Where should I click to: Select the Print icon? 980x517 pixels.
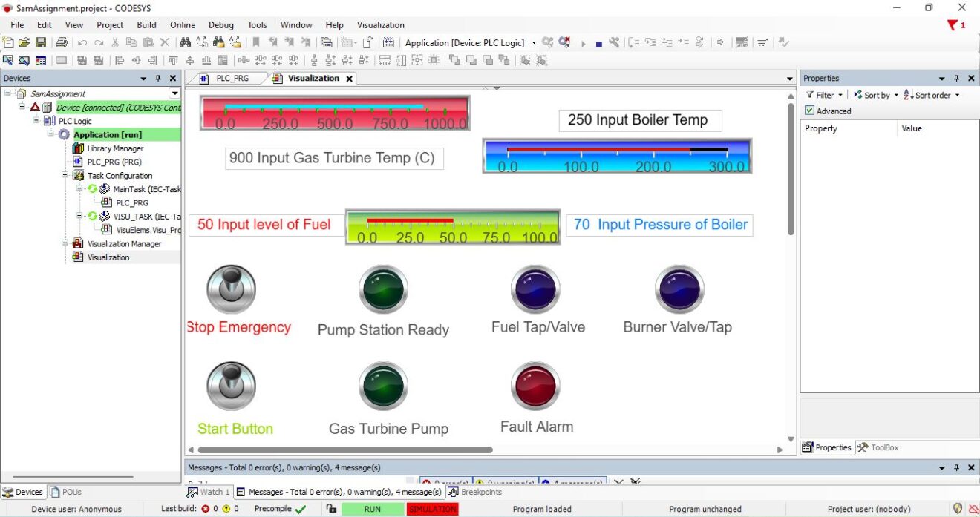point(62,42)
